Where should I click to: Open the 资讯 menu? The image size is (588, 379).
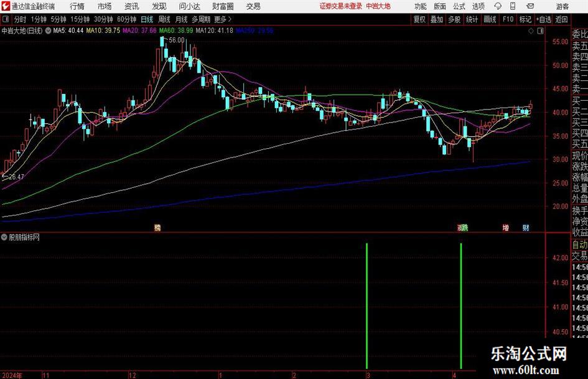click(x=132, y=6)
